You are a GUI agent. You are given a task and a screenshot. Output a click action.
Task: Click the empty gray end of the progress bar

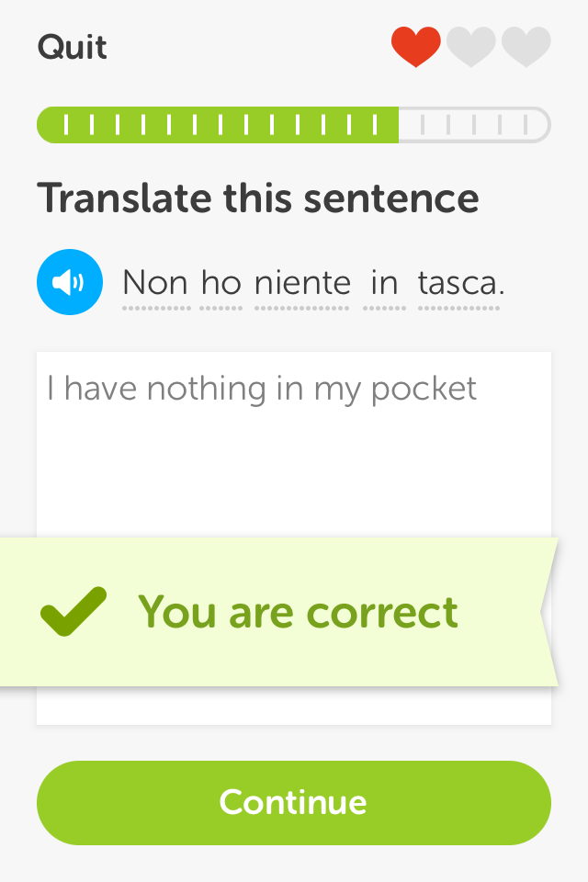point(474,124)
